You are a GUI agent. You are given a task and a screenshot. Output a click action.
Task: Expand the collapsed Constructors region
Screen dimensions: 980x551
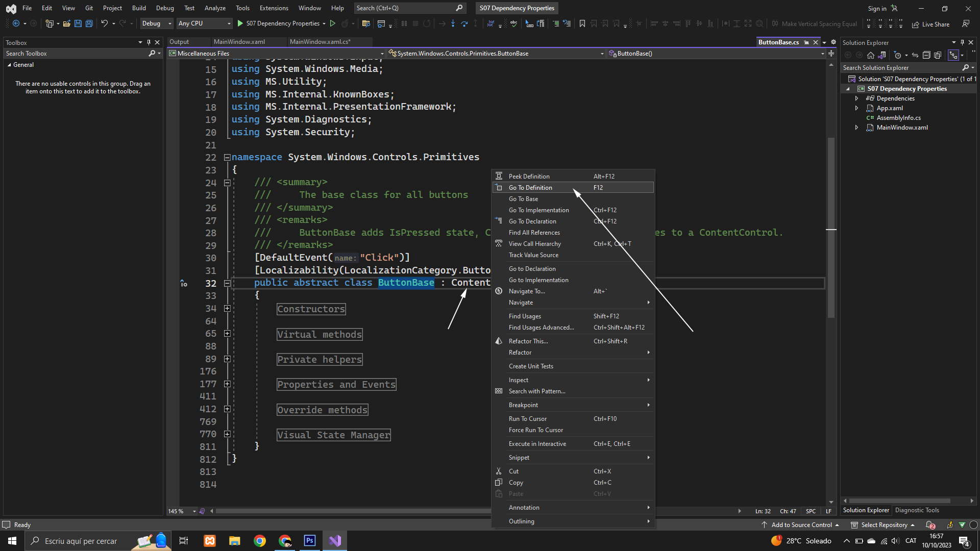227,309
